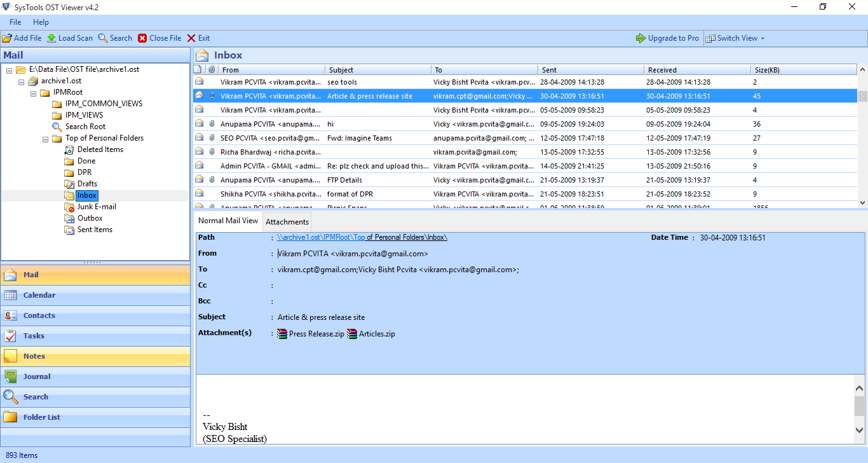Click the Exit toolbar button
Screen dimensions: 868x463
198,38
